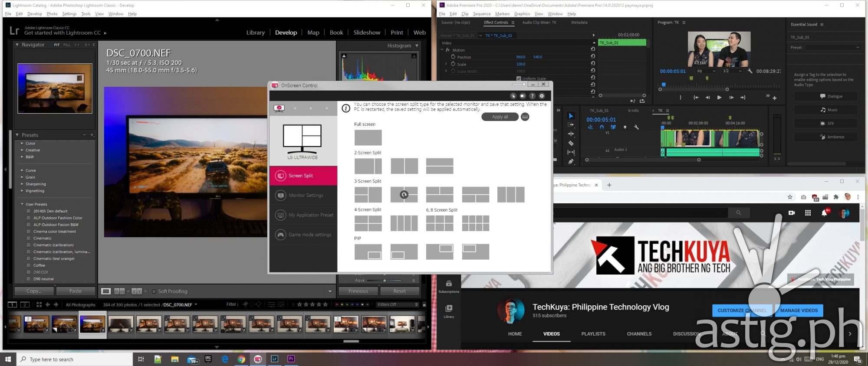Click the Lightroom grid view icon

click(39, 304)
